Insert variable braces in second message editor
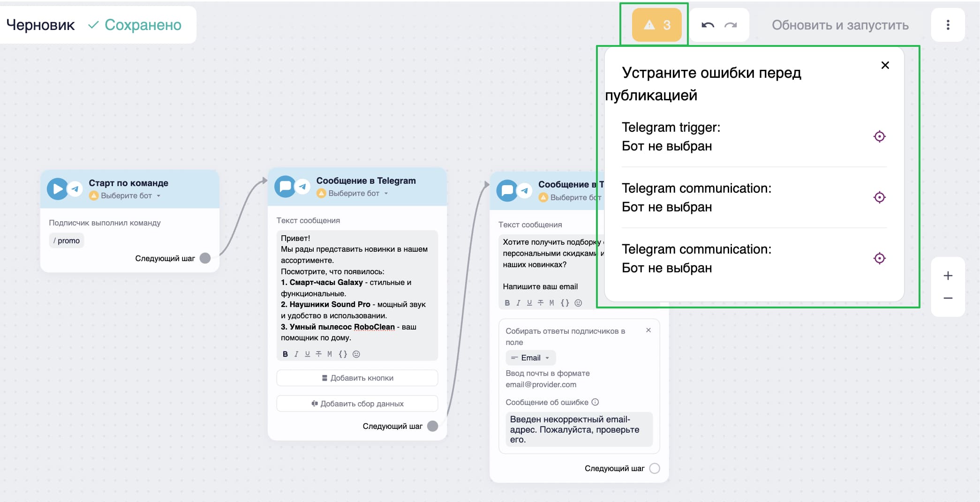The width and height of the screenshot is (980, 502). 565,303
